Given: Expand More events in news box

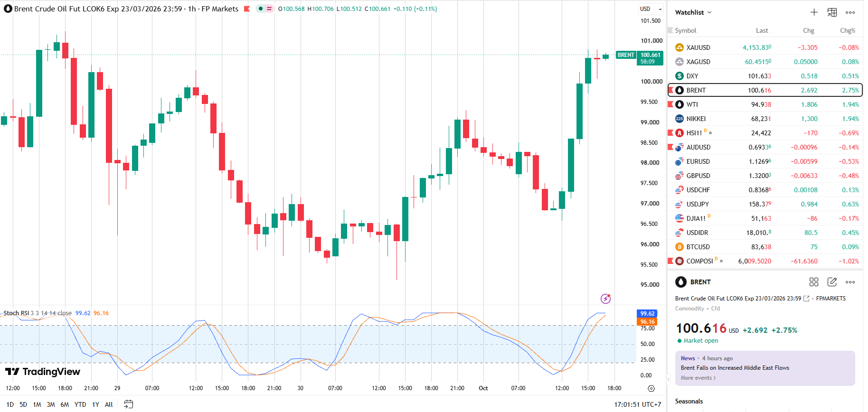Looking at the screenshot, I should tap(698, 378).
